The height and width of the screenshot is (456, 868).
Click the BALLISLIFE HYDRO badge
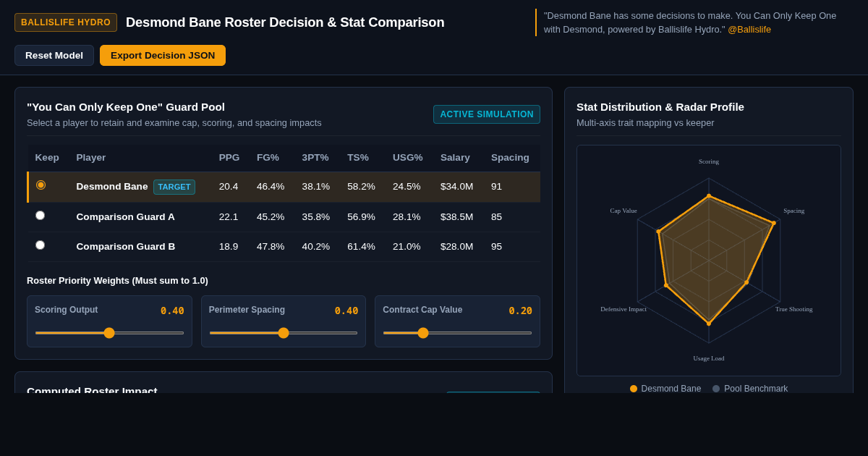[66, 22]
